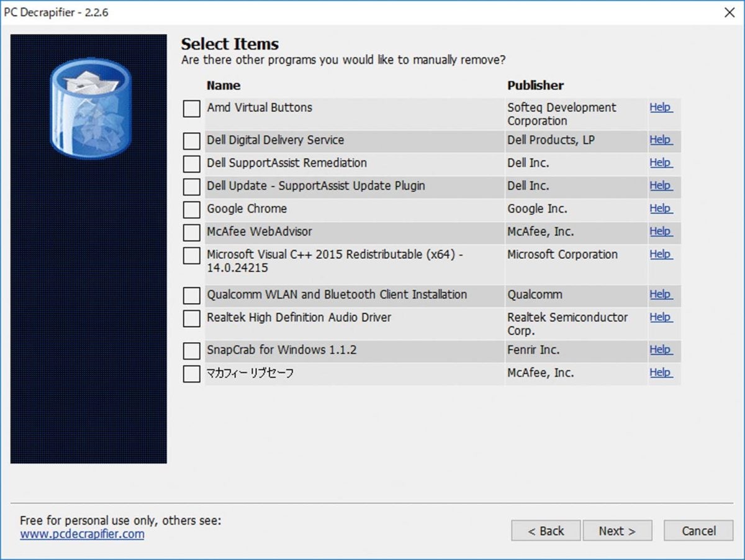Click Help for Dell SupportAssist Remediation
745x560 pixels.
pos(661,163)
